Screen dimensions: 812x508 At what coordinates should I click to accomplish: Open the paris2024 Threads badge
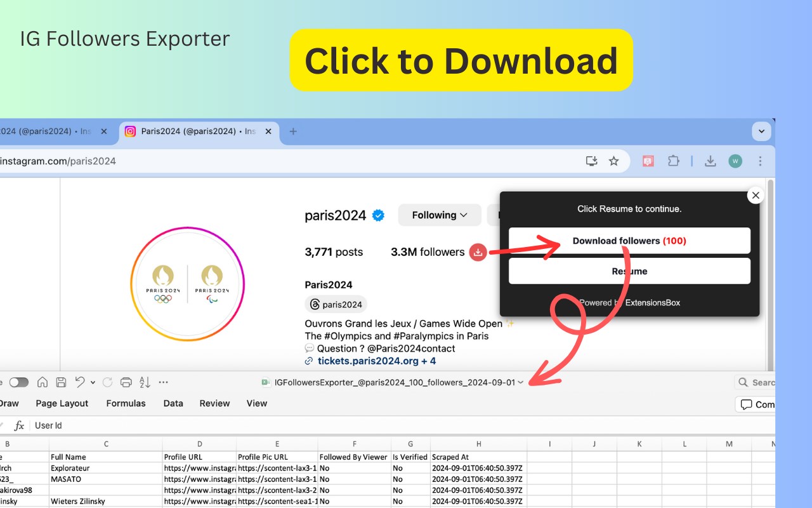336,304
